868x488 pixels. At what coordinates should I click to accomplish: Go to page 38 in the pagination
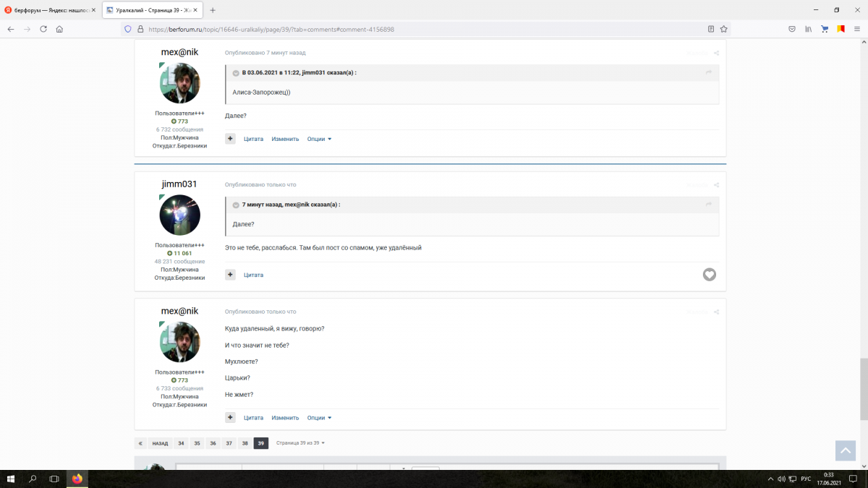coord(245,443)
